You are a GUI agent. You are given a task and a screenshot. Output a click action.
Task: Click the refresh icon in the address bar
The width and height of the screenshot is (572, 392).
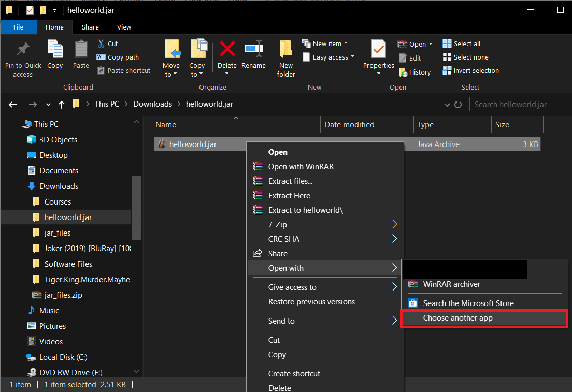pyautogui.click(x=459, y=104)
